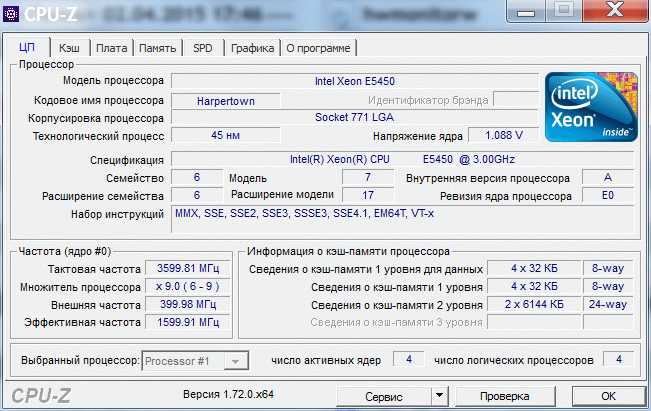Click the Сервис button

tap(384, 396)
